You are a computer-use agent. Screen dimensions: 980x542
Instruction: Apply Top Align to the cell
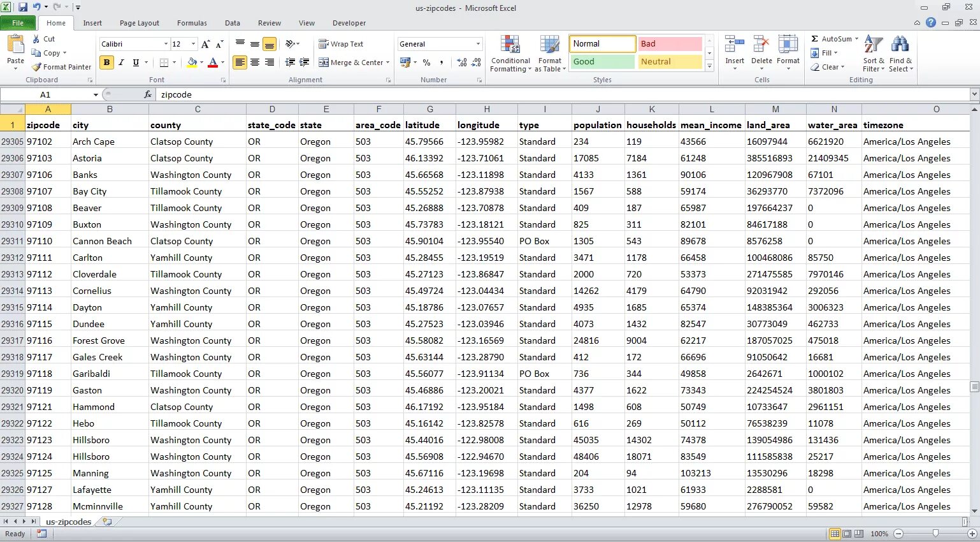point(240,44)
